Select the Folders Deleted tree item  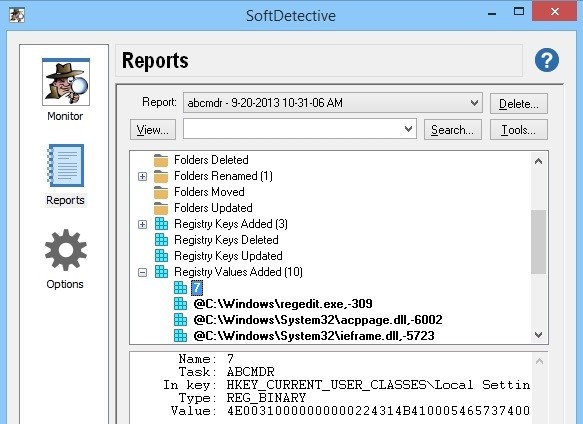coord(211,160)
